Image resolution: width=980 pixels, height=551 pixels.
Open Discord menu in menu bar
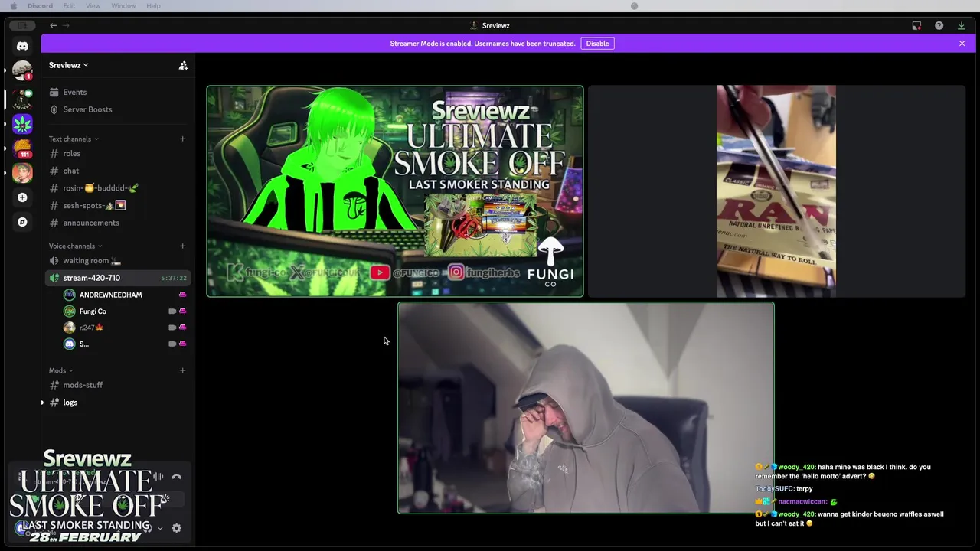pyautogui.click(x=40, y=6)
